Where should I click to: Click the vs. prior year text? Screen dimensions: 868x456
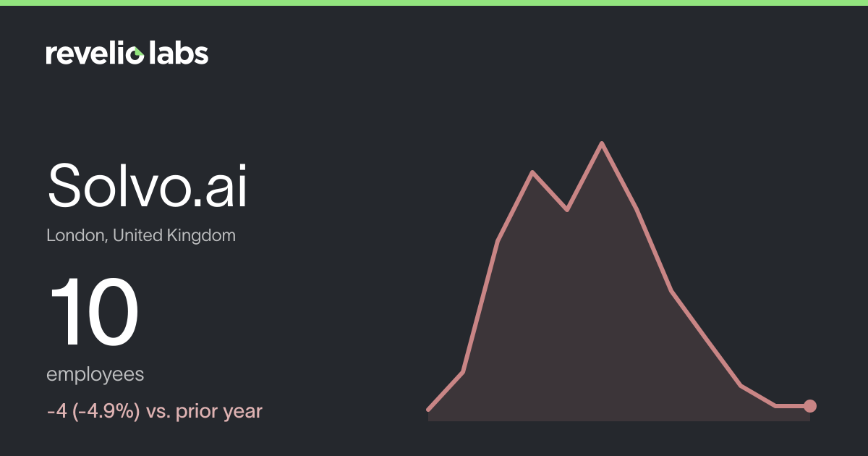(204, 412)
